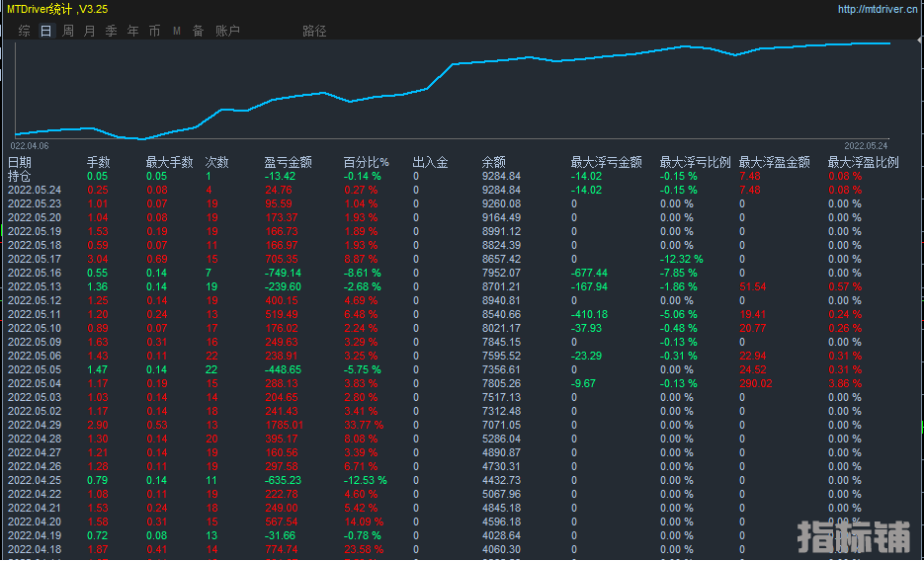Viewport: 924px width, 561px height.
Task: Click the 日期 column header
Action: (x=20, y=162)
